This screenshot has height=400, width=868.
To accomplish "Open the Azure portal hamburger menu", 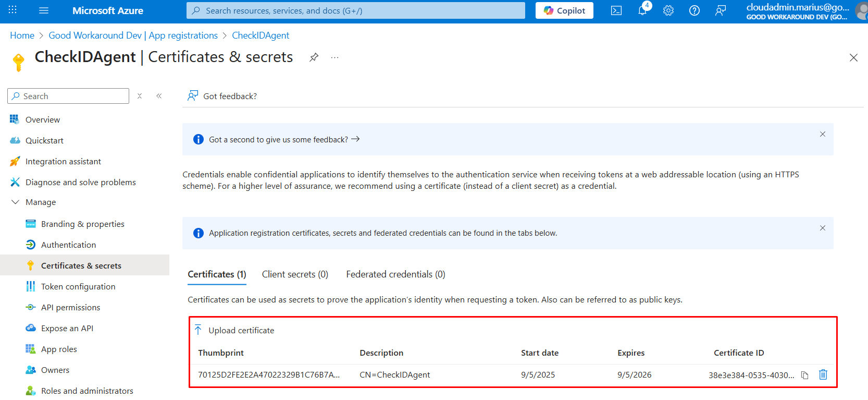I will (x=44, y=10).
